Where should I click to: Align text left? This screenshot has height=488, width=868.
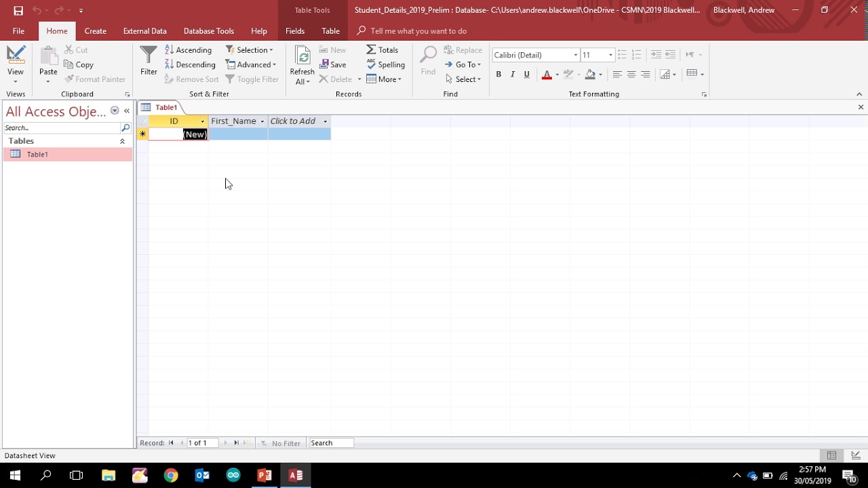pos(617,74)
